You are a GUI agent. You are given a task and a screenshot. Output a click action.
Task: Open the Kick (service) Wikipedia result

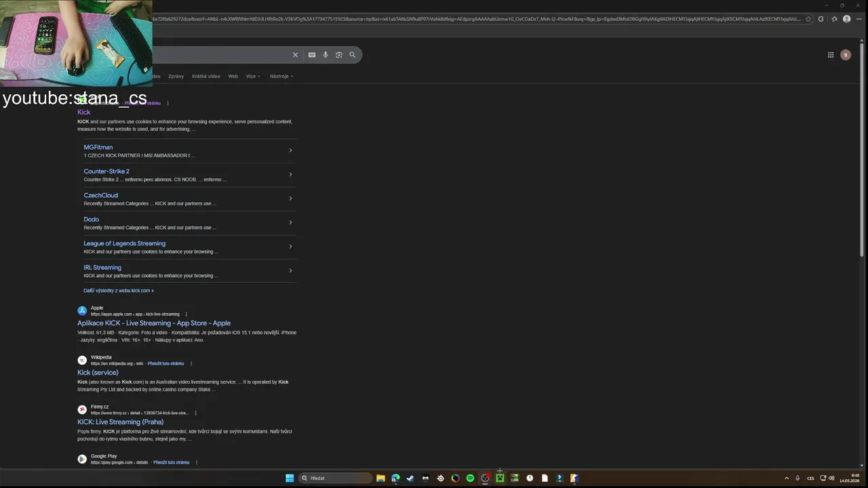click(x=98, y=373)
